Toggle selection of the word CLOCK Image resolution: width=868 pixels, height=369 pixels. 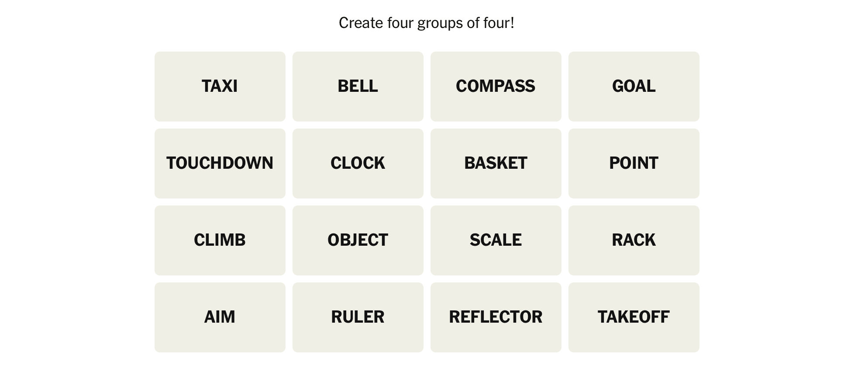(x=358, y=164)
